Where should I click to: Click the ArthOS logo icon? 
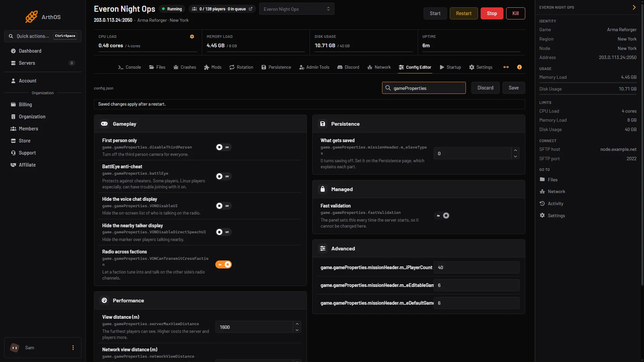[x=31, y=17]
